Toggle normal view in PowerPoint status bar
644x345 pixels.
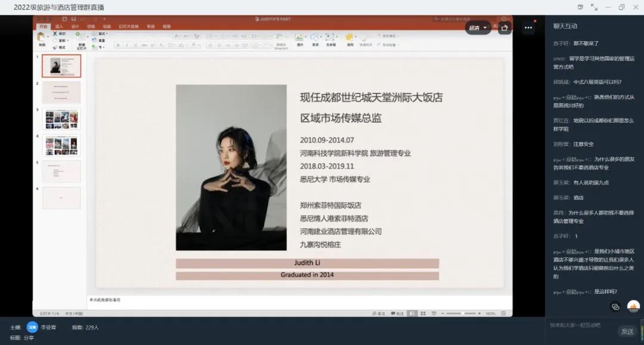pos(413,313)
